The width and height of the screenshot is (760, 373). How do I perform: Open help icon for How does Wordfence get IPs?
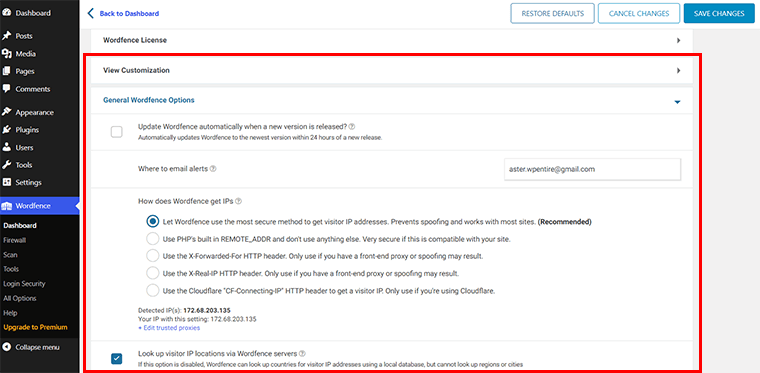click(238, 201)
